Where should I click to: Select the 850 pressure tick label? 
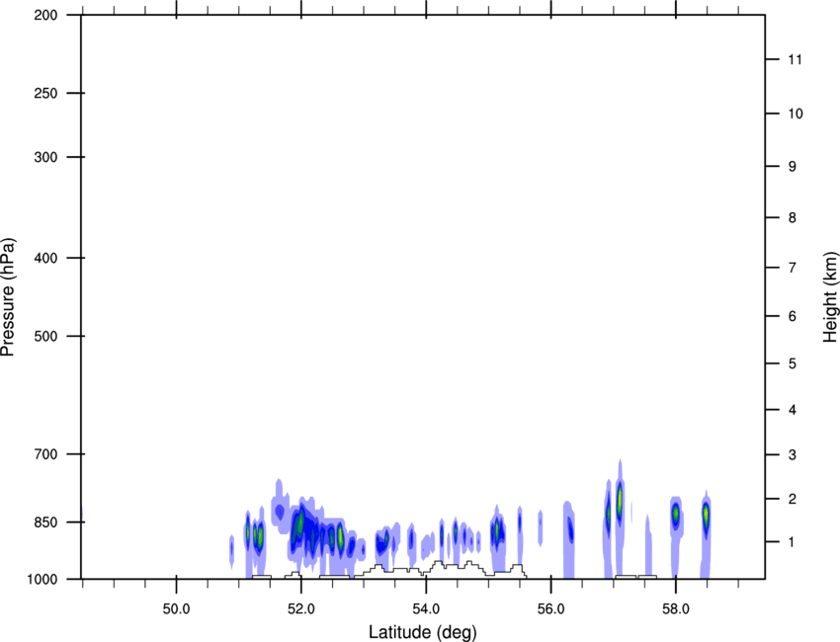click(45, 522)
